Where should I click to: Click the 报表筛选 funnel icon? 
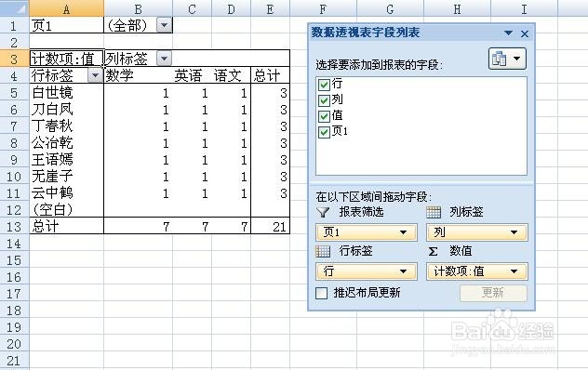click(x=323, y=213)
